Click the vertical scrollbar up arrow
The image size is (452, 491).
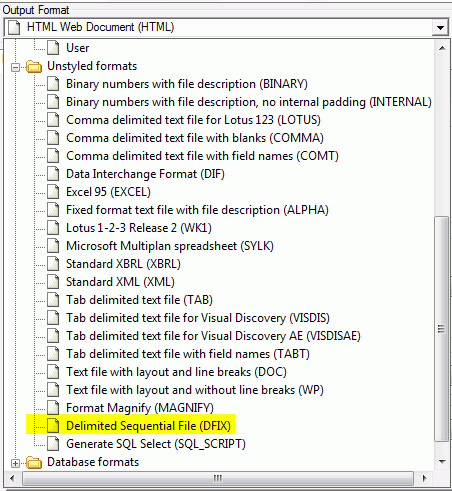click(442, 48)
